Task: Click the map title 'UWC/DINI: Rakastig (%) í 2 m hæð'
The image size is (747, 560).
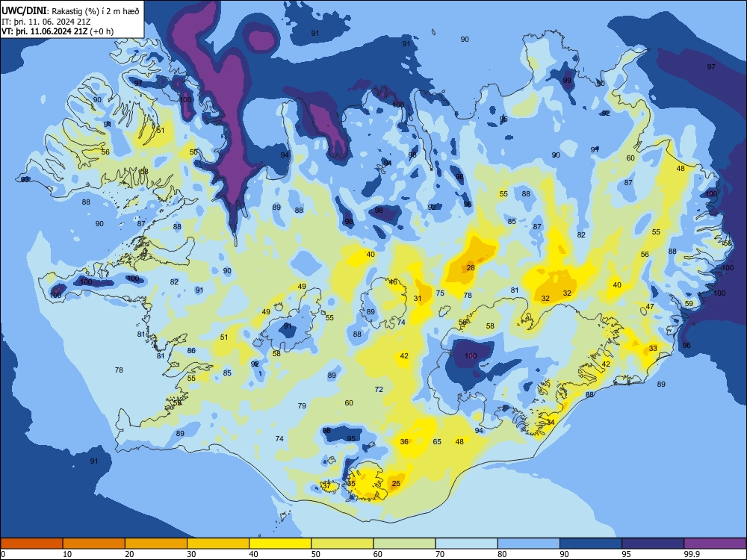Action: tap(70, 10)
